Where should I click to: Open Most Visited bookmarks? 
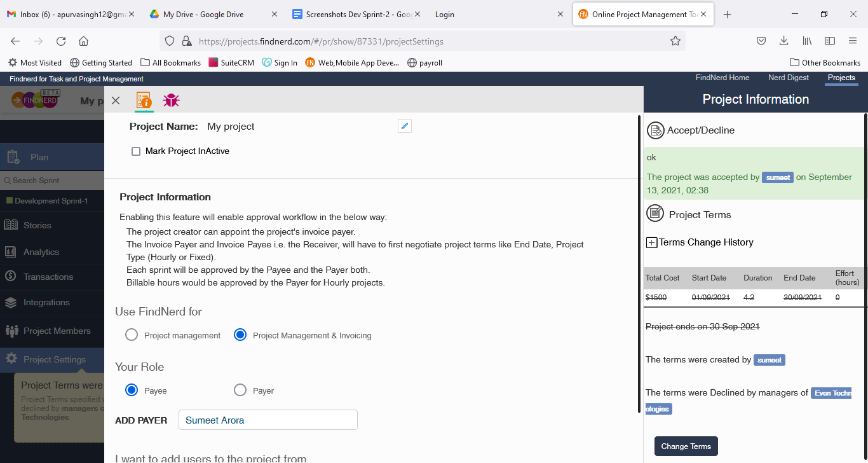tap(35, 62)
